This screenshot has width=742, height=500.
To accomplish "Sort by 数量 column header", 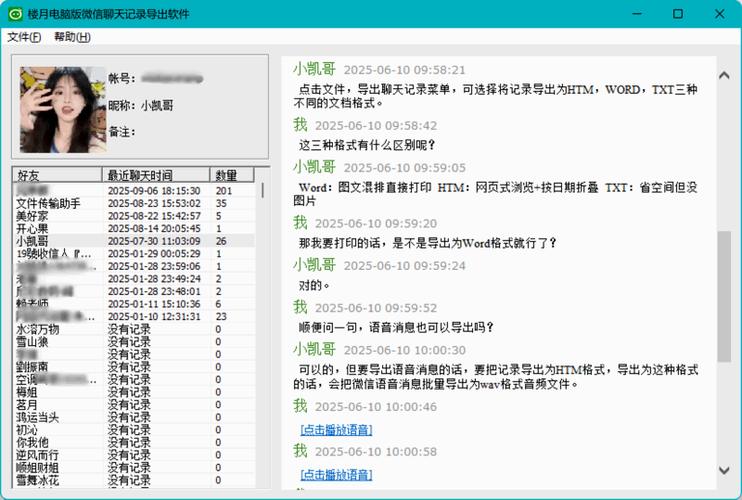I will [225, 174].
